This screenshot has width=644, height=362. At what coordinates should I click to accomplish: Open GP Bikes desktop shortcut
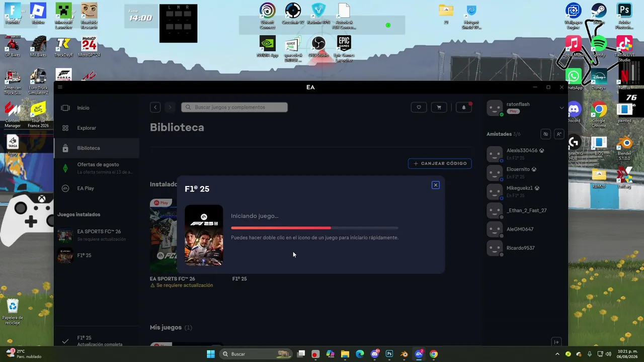pyautogui.click(x=13, y=46)
